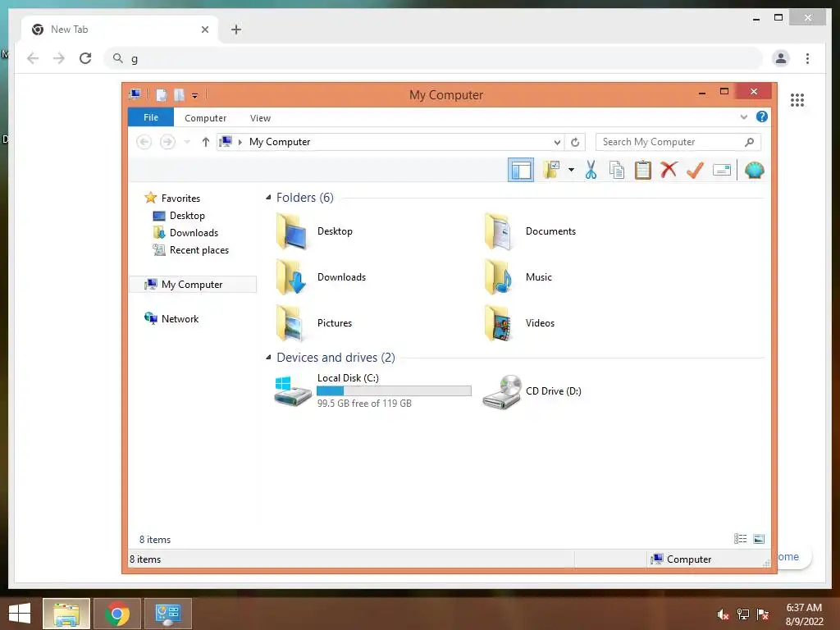840x630 pixels.
Task: Open the Computer ribbon tab
Action: point(205,118)
